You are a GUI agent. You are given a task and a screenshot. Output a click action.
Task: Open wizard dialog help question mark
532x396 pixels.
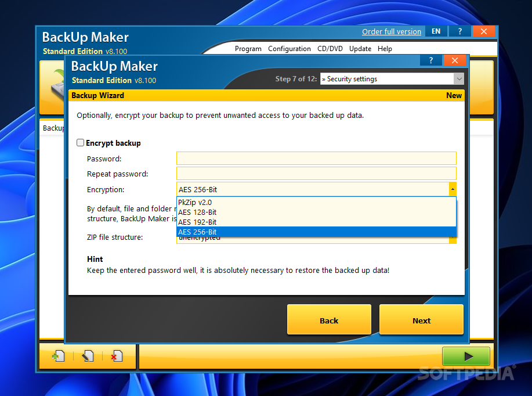point(431,60)
